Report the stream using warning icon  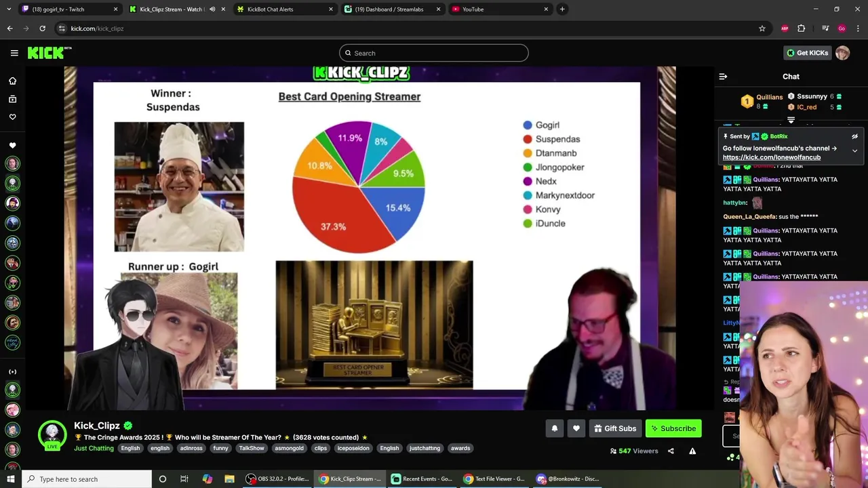coord(692,451)
